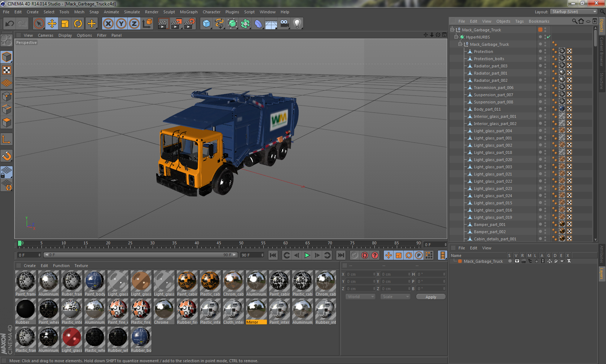
Task: Add a HyperNURBS generator object
Action: [232, 24]
